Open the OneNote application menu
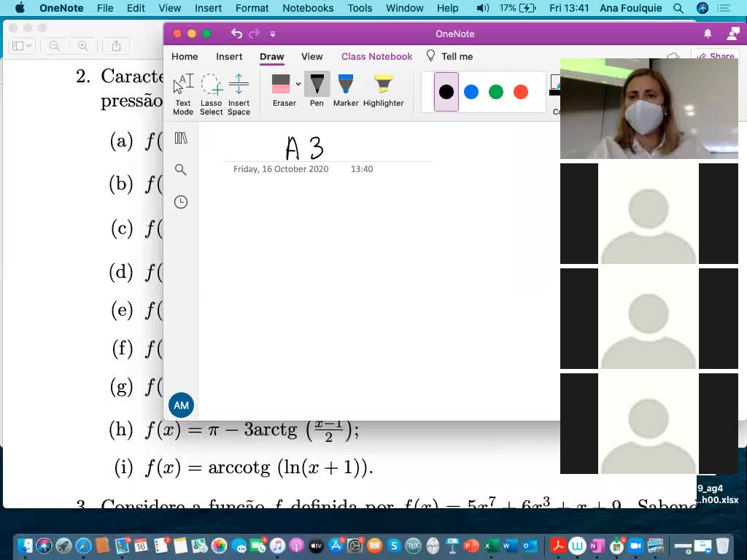Image resolution: width=747 pixels, height=560 pixels. (x=61, y=8)
